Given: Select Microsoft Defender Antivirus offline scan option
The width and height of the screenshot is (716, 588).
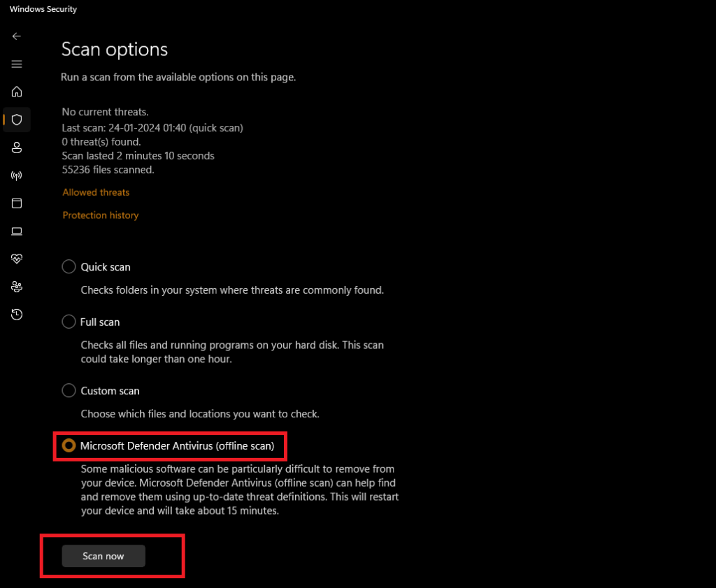Looking at the screenshot, I should (69, 445).
